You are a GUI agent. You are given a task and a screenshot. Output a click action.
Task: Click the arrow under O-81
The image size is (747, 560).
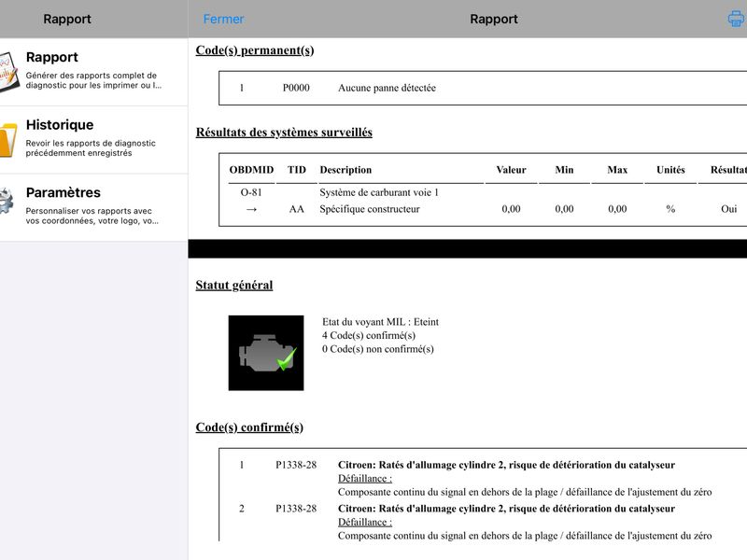(x=251, y=209)
